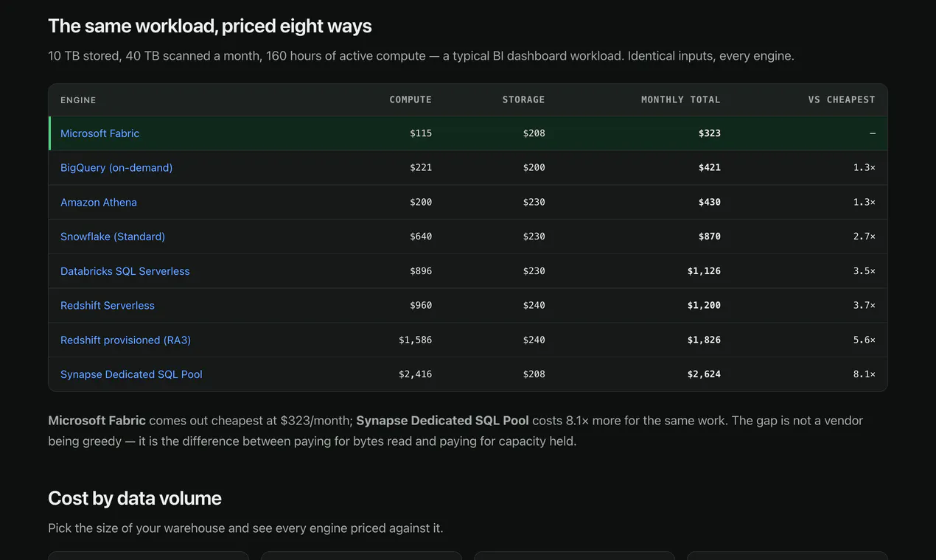Click the 3.5× vs cheapest value

[865, 271]
